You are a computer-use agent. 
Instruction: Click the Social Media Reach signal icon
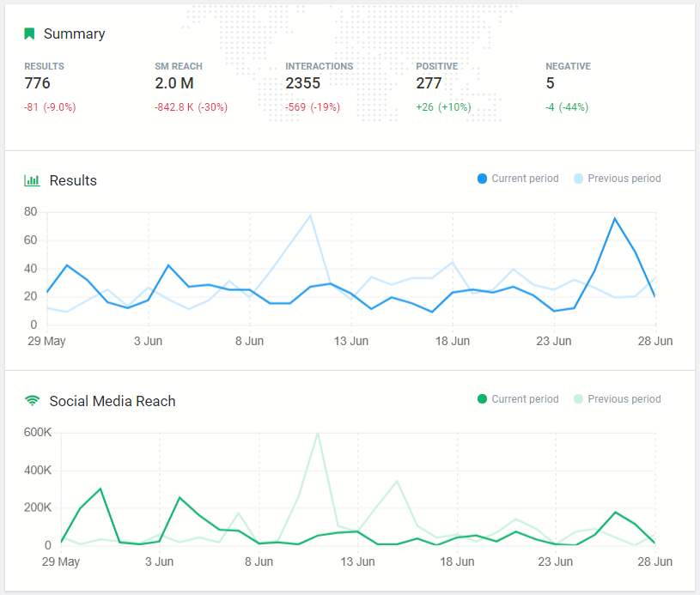pyautogui.click(x=32, y=401)
